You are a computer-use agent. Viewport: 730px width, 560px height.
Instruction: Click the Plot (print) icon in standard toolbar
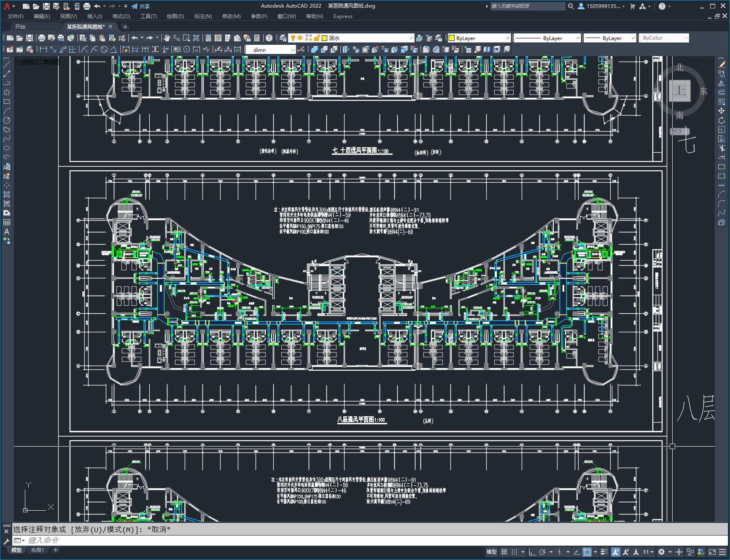[41, 38]
